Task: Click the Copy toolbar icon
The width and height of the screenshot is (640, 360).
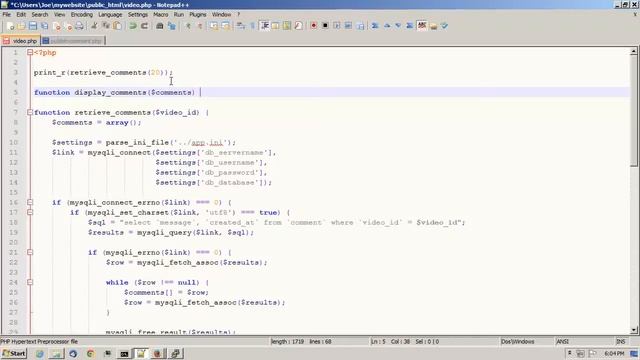Action: 106,26
